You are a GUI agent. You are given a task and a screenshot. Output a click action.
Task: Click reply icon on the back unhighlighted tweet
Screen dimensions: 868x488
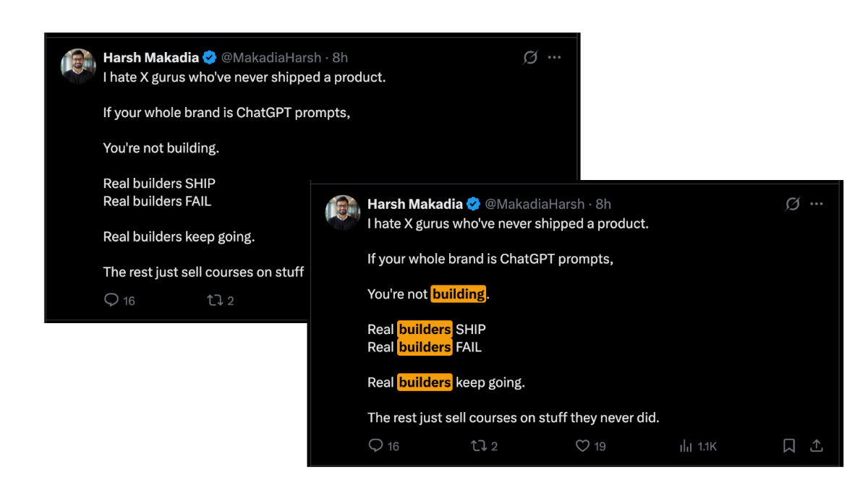pyautogui.click(x=111, y=300)
